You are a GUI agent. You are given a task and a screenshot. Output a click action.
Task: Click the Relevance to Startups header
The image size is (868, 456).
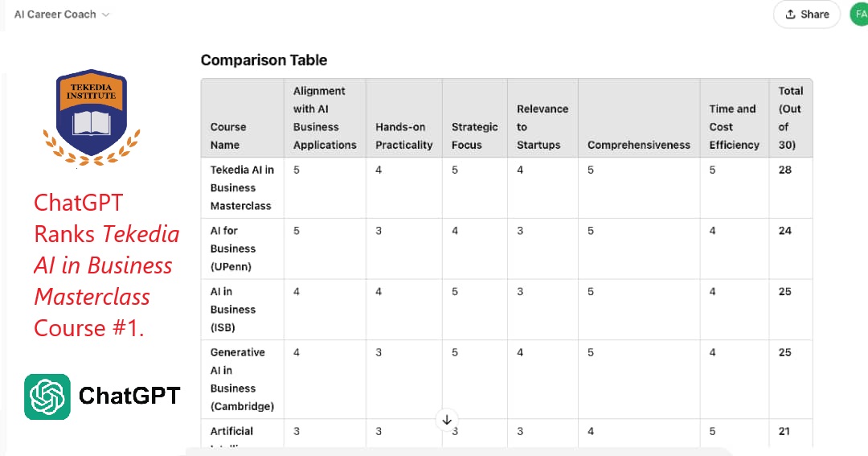pyautogui.click(x=542, y=127)
